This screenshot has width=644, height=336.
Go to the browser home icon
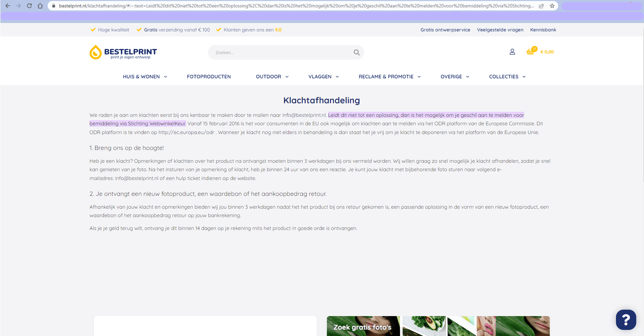[x=40, y=6]
